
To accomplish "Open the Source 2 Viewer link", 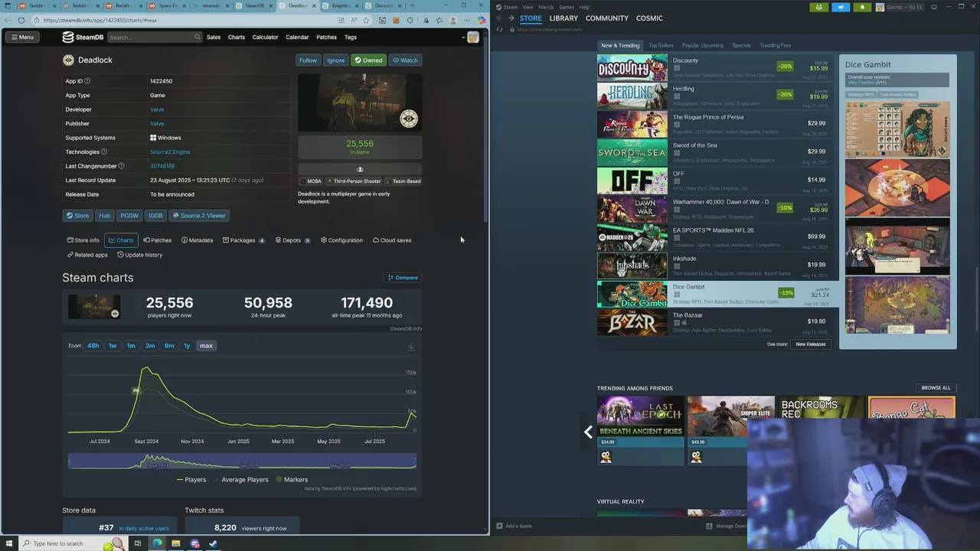I will click(198, 216).
